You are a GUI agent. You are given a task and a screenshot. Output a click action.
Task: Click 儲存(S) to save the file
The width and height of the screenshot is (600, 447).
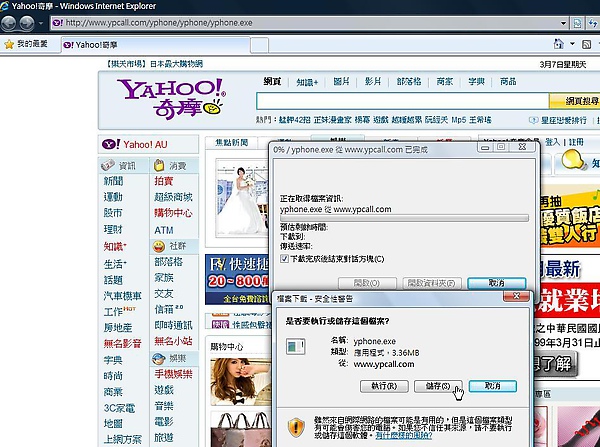(438, 386)
